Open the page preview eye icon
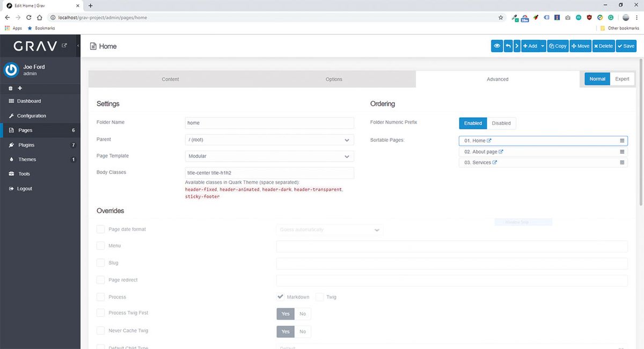Screen dimensions: 644x349 coord(497,46)
